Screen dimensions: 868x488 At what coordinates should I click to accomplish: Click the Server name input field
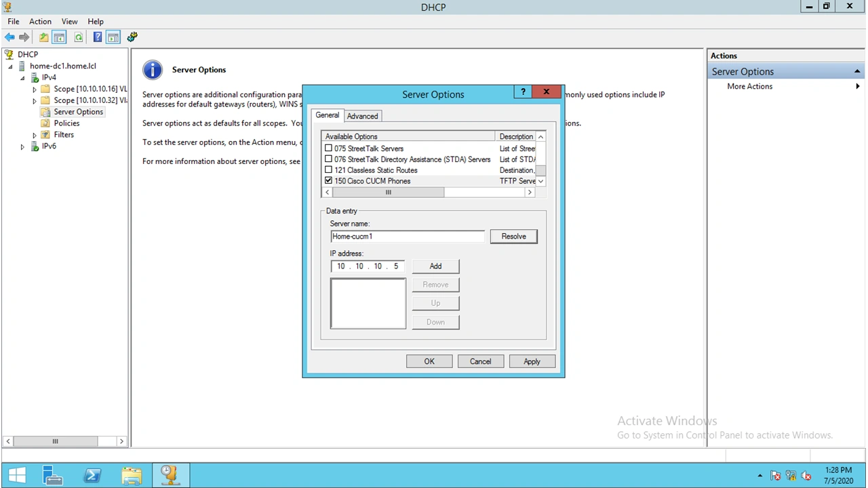coord(408,237)
